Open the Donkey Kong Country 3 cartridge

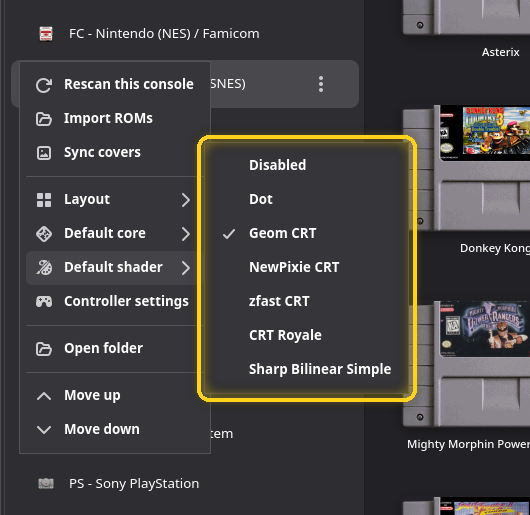(x=470, y=168)
